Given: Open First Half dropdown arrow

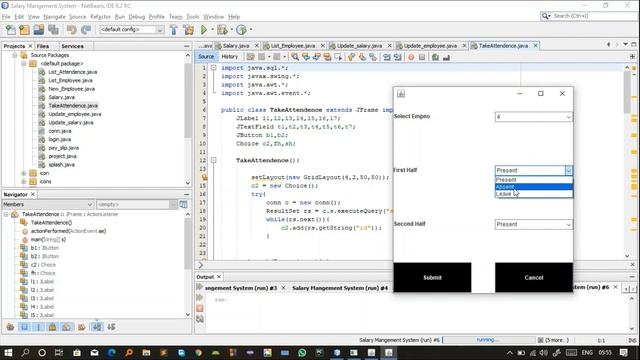Looking at the screenshot, I should [569, 170].
